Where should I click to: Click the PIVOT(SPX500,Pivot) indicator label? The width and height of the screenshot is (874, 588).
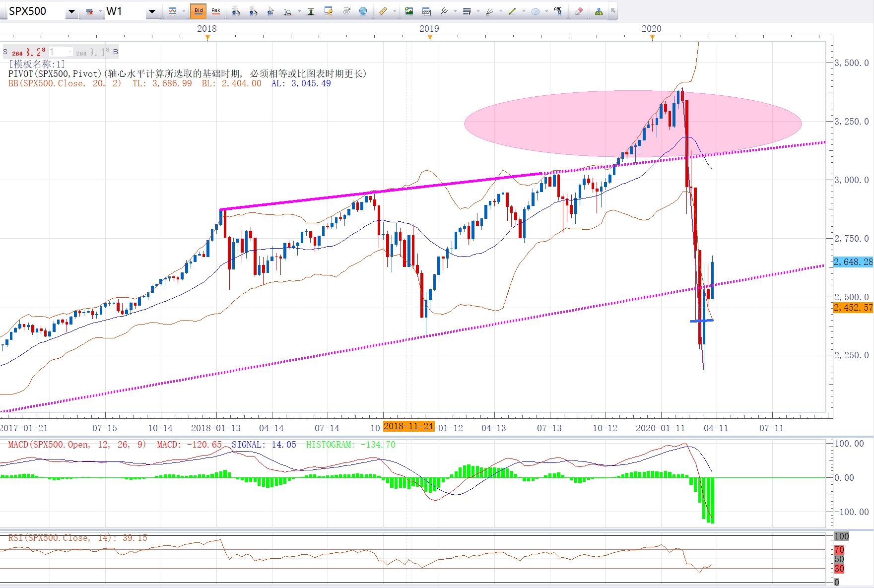[55, 73]
